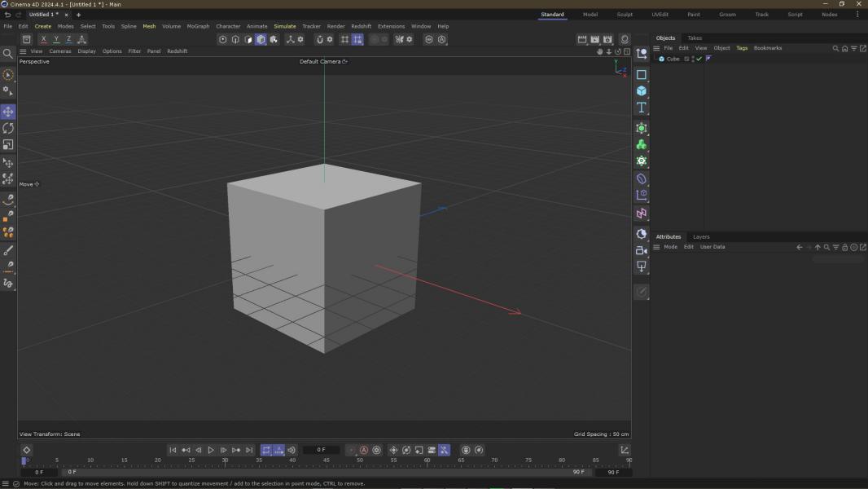Select the Rotate tool
Viewport: 868px width, 489px height.
8,129
